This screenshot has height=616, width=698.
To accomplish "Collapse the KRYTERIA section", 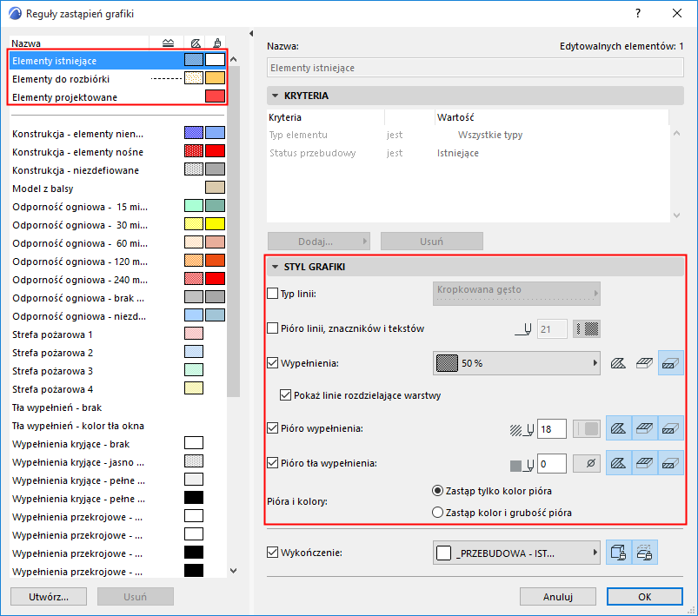I will pos(275,96).
